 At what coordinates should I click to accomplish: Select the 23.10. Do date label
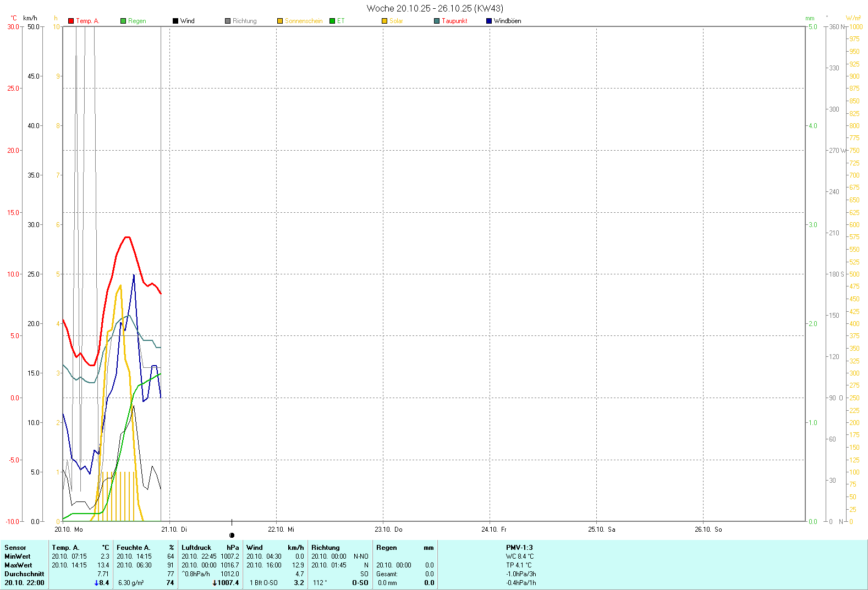(x=388, y=530)
